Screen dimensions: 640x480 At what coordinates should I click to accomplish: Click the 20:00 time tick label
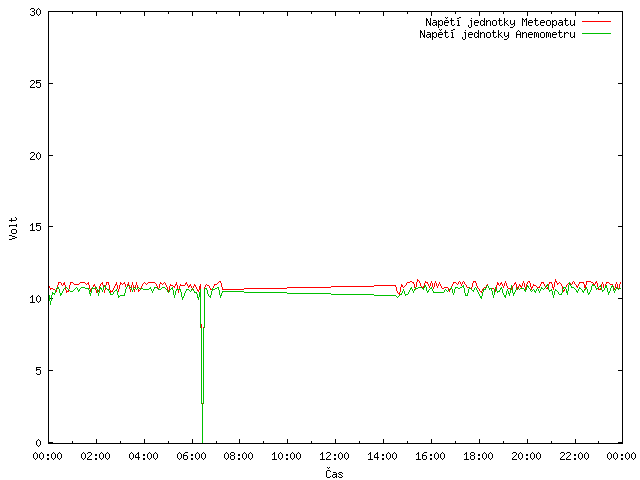[526, 456]
